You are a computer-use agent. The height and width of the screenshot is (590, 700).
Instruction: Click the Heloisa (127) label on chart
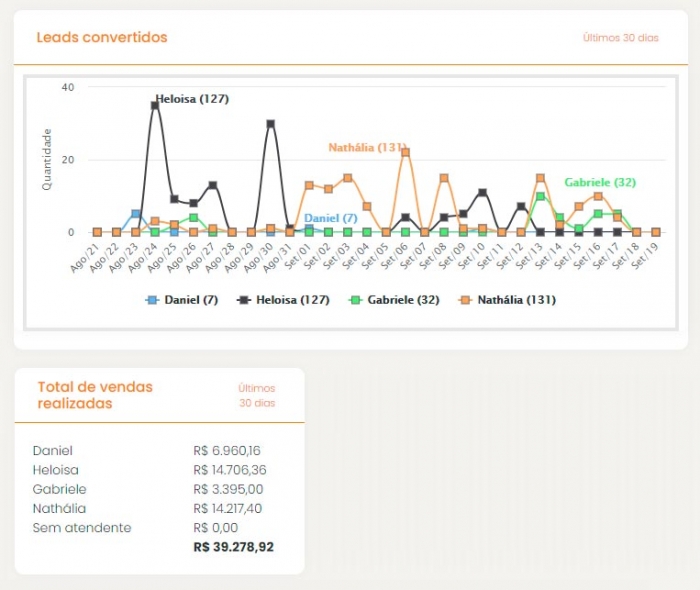(192, 99)
